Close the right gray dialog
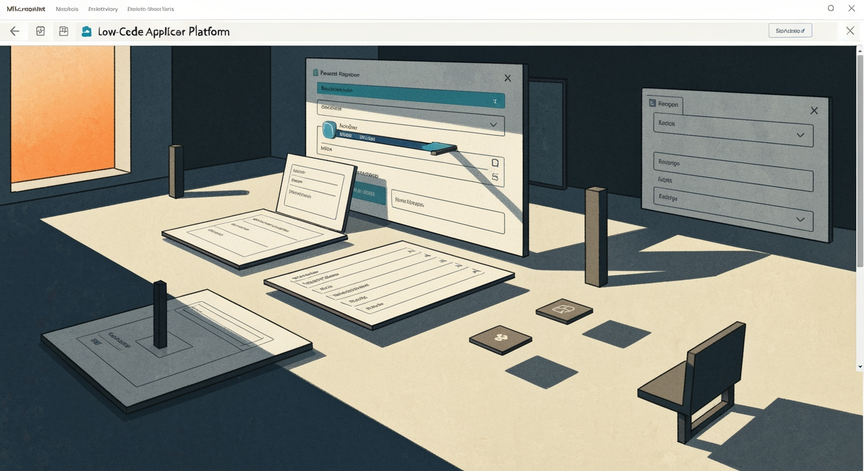The image size is (864, 471). (x=814, y=111)
